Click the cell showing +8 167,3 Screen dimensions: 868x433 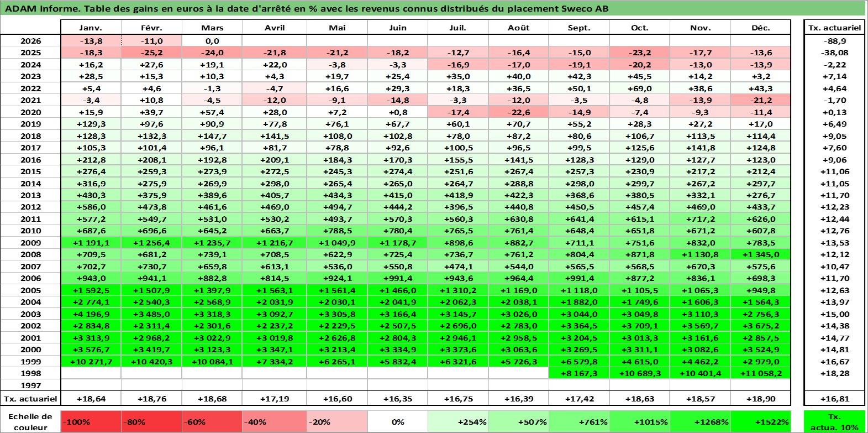coord(579,373)
